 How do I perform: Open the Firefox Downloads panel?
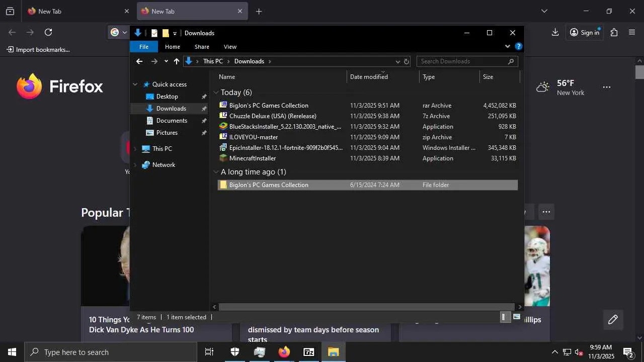555,32
